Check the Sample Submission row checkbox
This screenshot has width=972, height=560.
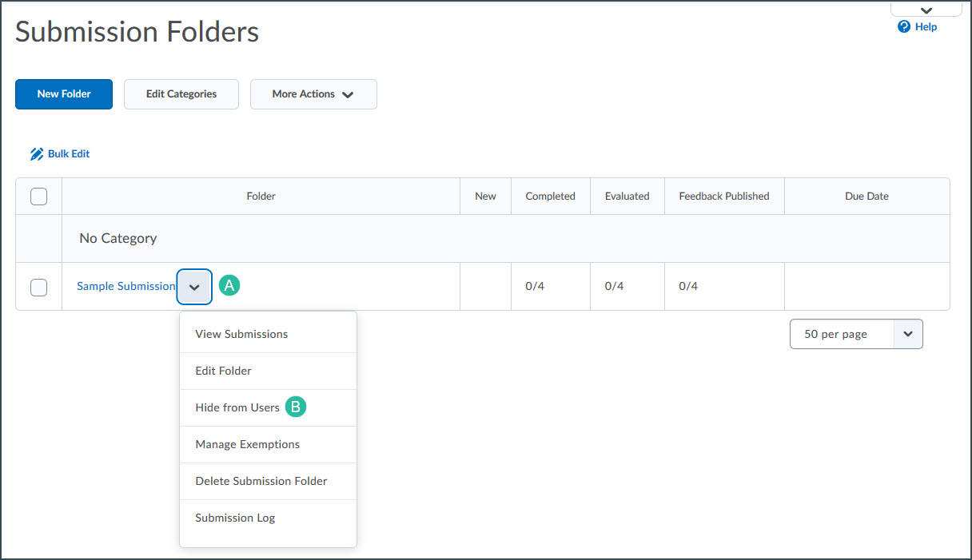[38, 287]
